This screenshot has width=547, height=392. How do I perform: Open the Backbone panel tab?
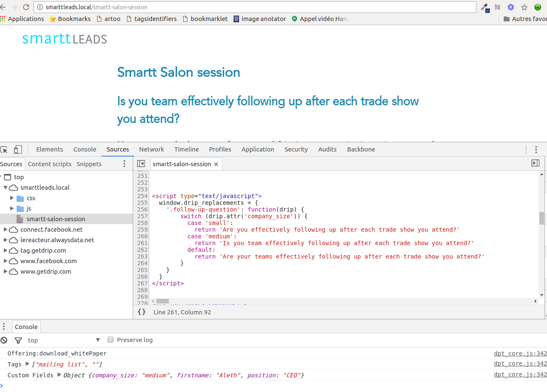point(361,149)
